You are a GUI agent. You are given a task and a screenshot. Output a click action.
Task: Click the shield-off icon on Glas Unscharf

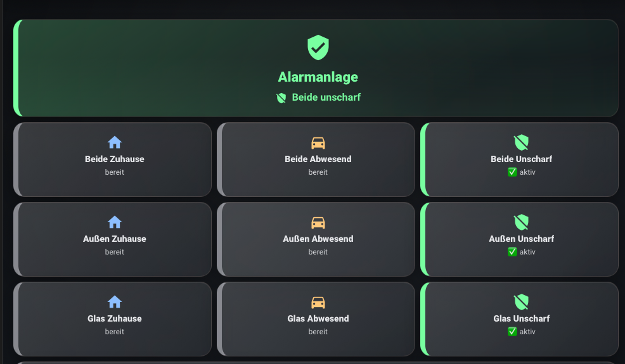tap(521, 302)
